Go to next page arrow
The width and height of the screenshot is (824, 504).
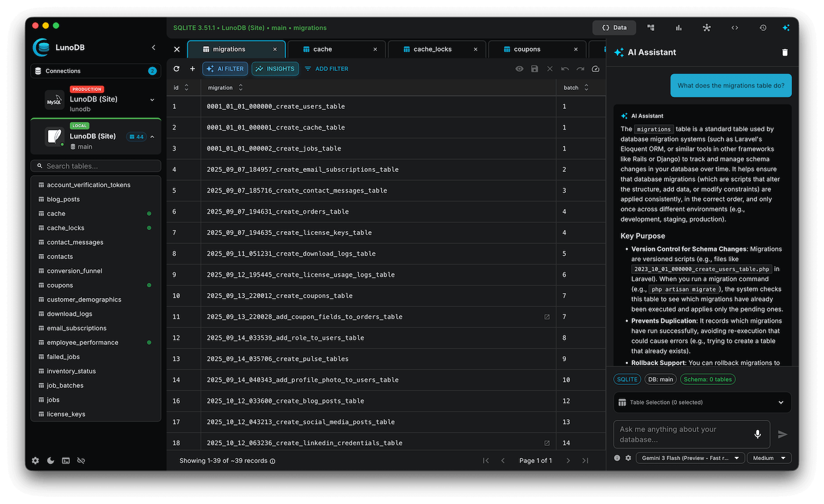pyautogui.click(x=568, y=461)
